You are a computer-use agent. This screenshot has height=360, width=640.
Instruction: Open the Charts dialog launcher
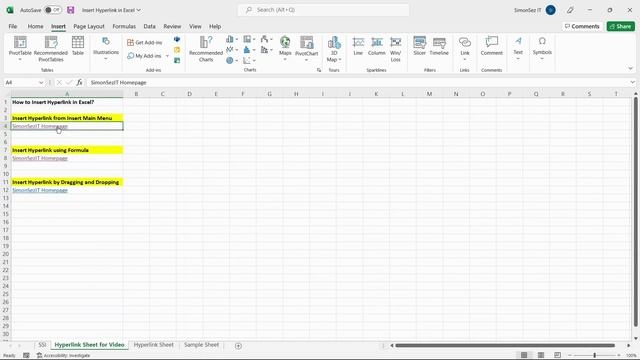click(319, 70)
